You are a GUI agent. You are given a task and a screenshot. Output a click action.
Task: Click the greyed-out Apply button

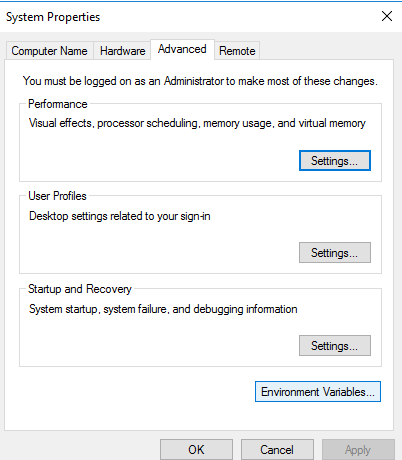[x=358, y=450]
